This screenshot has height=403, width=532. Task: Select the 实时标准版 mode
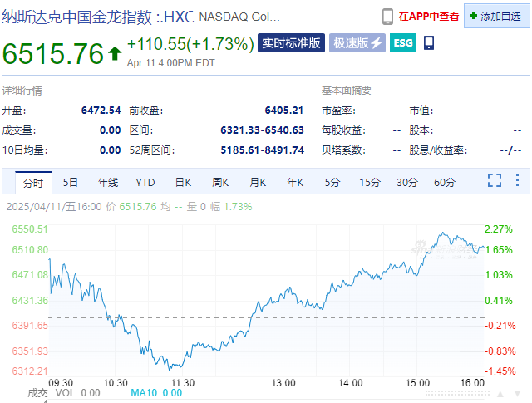click(x=291, y=43)
